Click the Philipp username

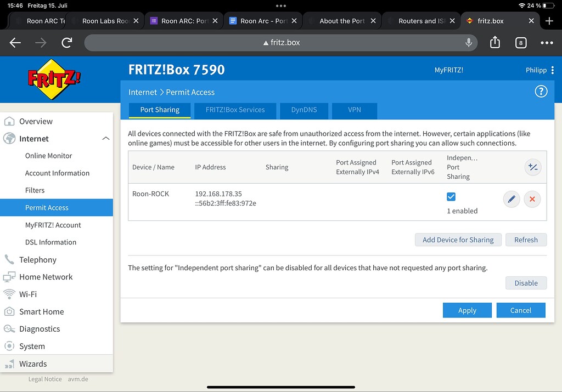tap(536, 70)
